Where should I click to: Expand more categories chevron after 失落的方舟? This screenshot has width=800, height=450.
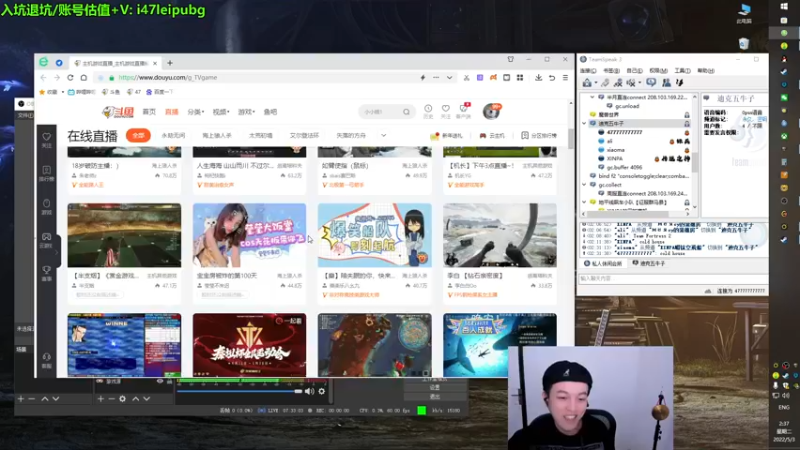[x=384, y=136]
